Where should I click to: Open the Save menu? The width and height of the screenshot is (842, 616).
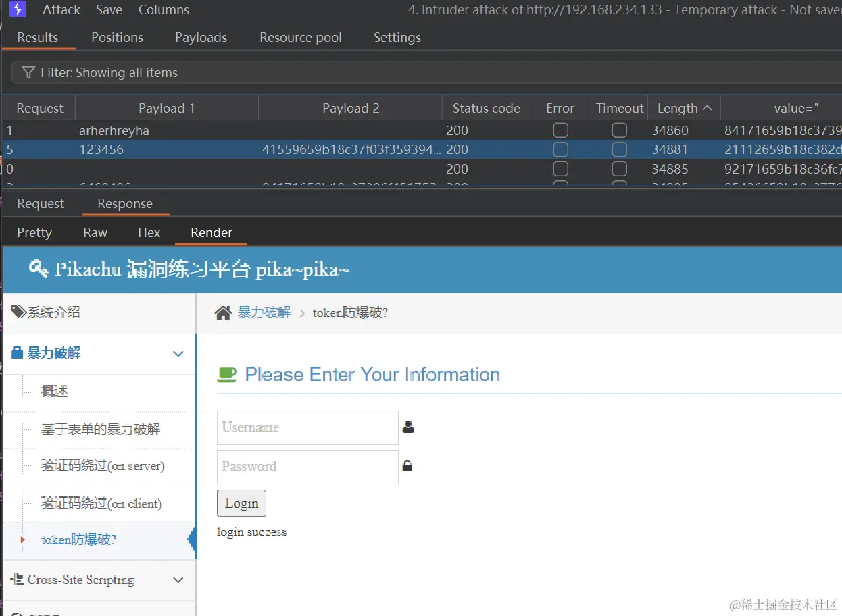(109, 9)
